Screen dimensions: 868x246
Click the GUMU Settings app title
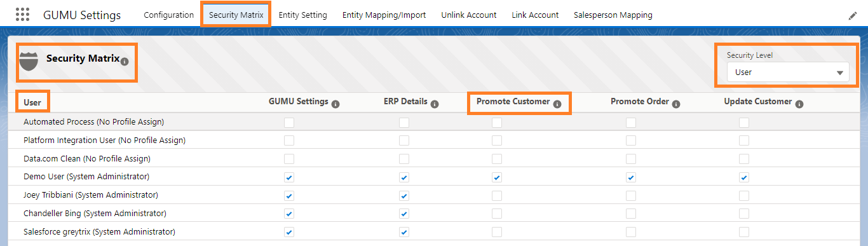(x=82, y=15)
